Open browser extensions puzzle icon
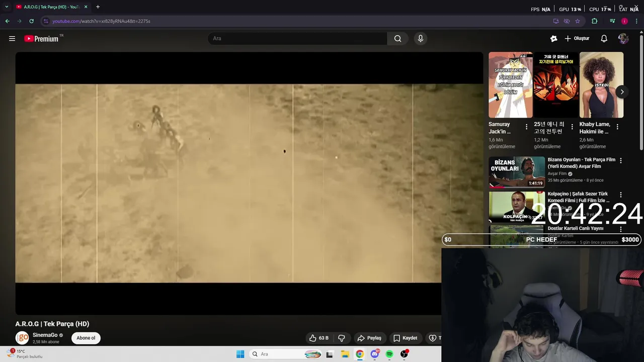Screen dimensions: 644x362 [x=594, y=21]
